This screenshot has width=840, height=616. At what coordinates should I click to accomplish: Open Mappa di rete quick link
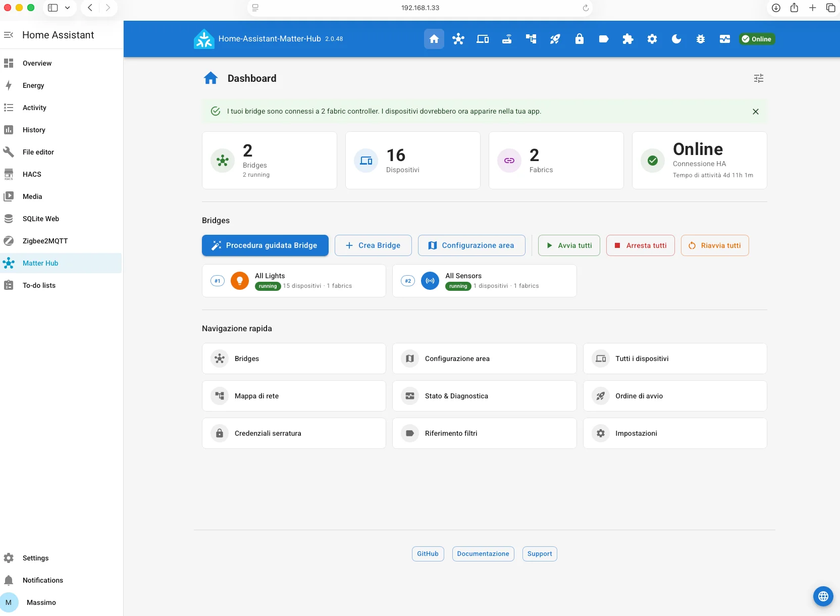coord(294,396)
